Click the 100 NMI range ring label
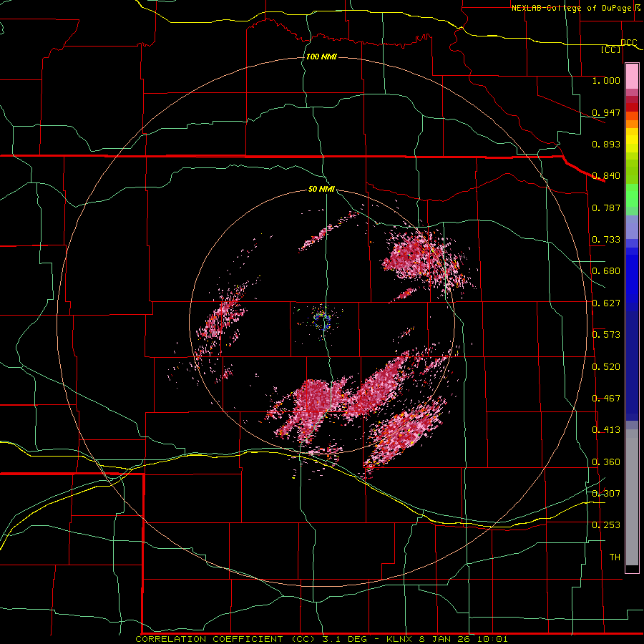644x644 pixels. 321,57
